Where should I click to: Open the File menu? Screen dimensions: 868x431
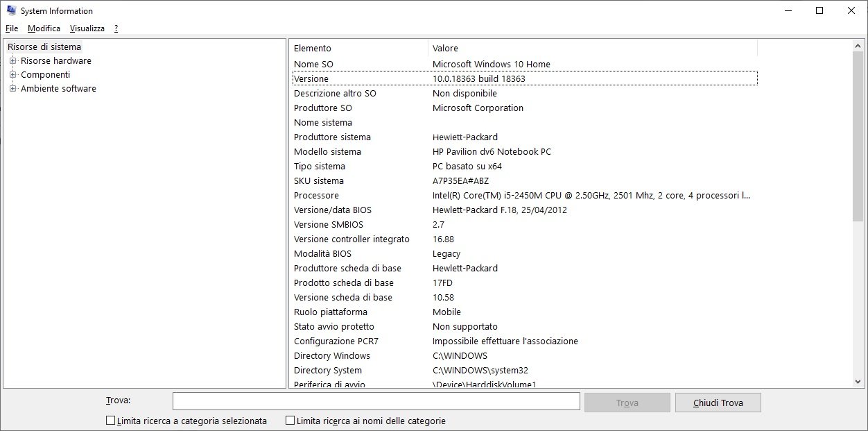coord(12,28)
